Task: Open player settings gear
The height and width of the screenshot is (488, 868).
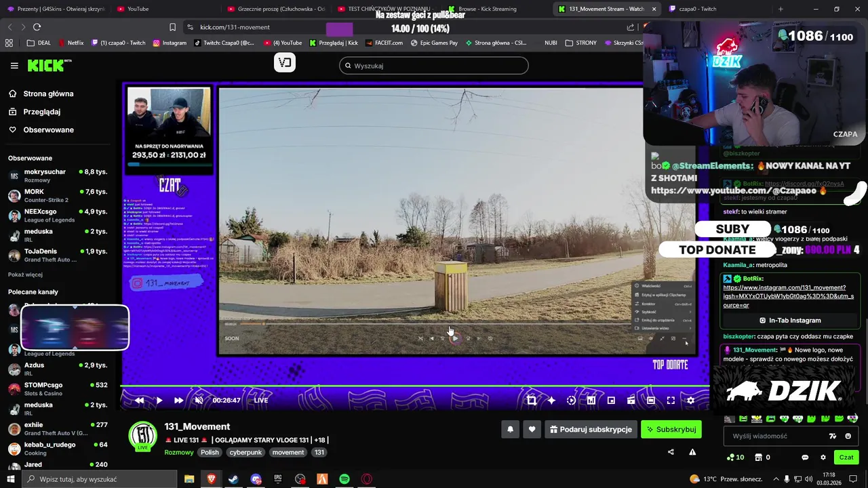Action: click(690, 401)
